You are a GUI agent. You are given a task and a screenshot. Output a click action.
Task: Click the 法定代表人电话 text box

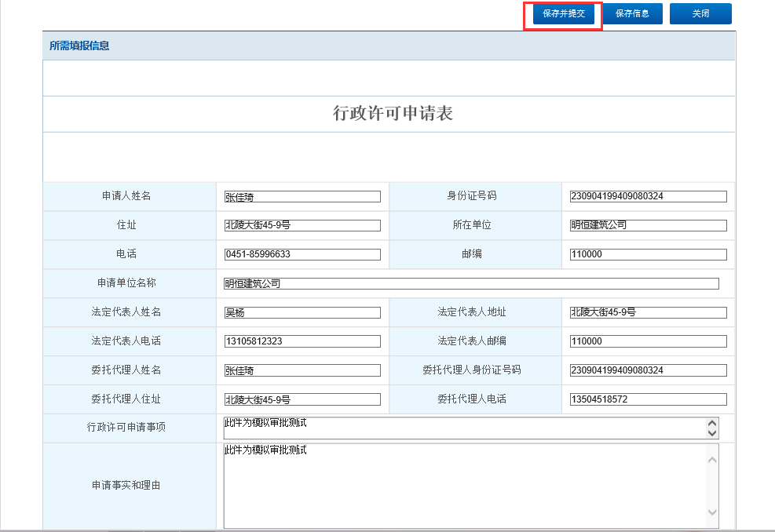pyautogui.click(x=302, y=341)
